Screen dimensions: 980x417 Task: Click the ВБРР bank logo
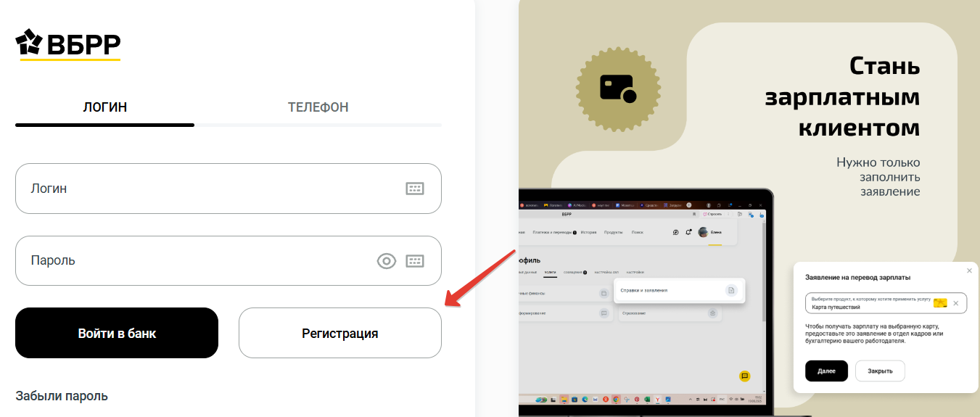click(x=68, y=44)
